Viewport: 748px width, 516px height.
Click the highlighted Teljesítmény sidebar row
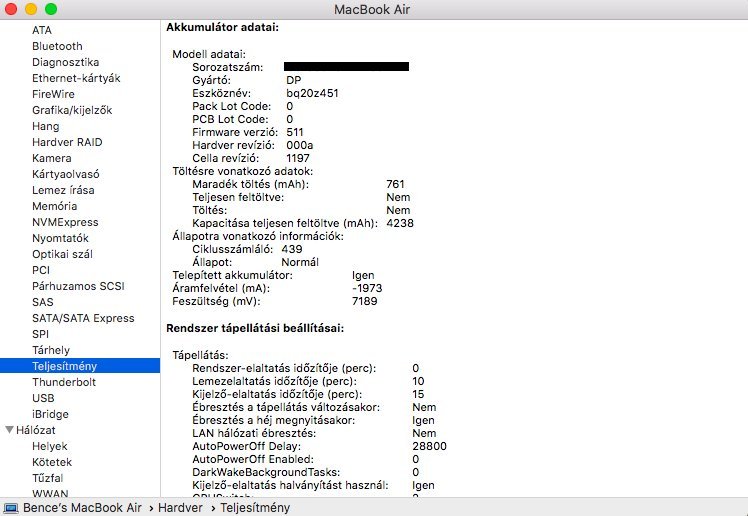(x=80, y=366)
